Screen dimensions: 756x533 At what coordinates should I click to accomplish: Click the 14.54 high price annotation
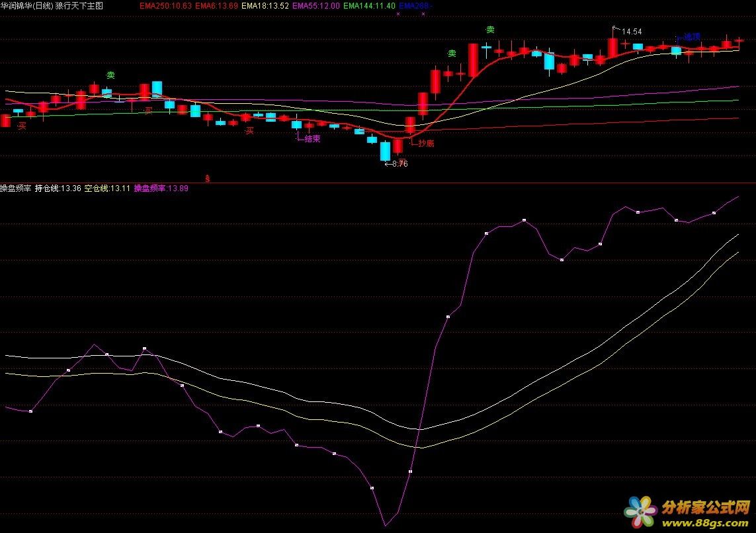click(632, 32)
